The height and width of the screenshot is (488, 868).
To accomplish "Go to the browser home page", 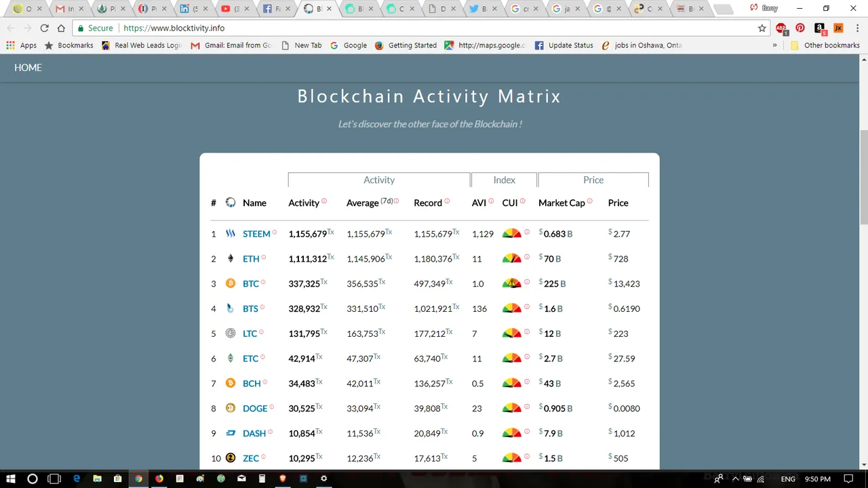I will coord(61,28).
